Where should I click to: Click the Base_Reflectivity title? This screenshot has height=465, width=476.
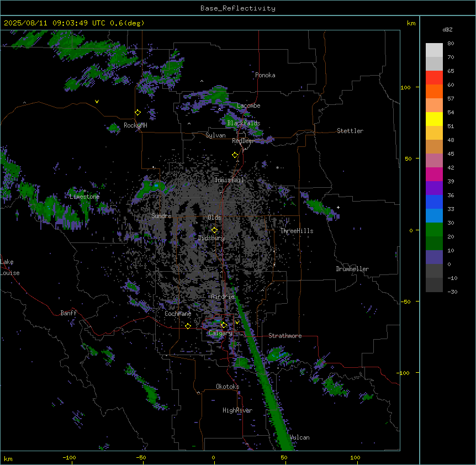(238, 8)
